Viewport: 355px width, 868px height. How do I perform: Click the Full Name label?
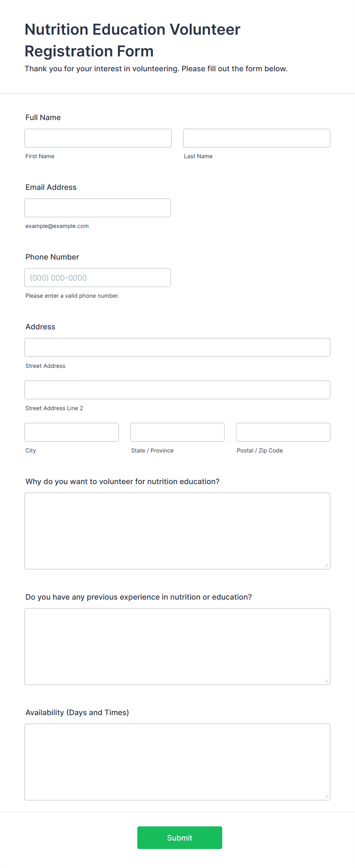[43, 117]
